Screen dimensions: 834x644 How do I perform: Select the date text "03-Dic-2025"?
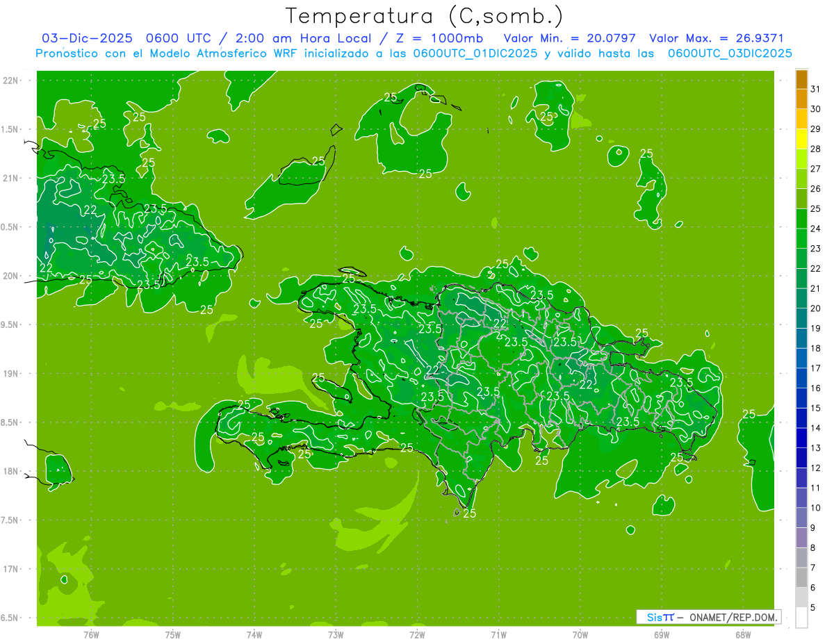point(87,38)
